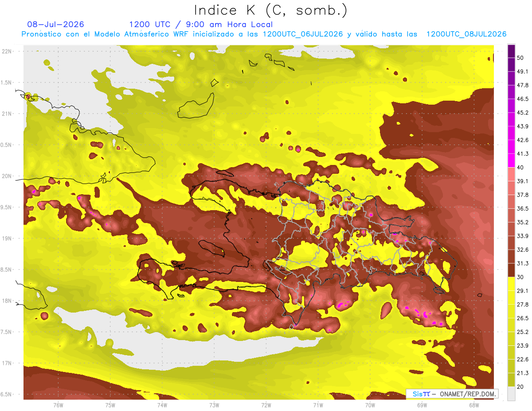The image size is (532, 411).
Task: Click the '49.1' legend value
Action: pos(523,71)
